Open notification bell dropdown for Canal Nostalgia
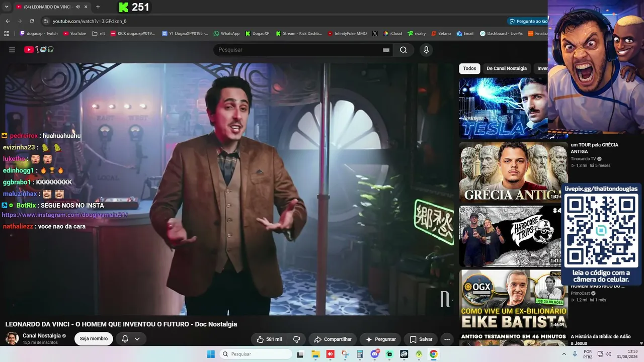The image size is (644, 362). click(x=131, y=339)
